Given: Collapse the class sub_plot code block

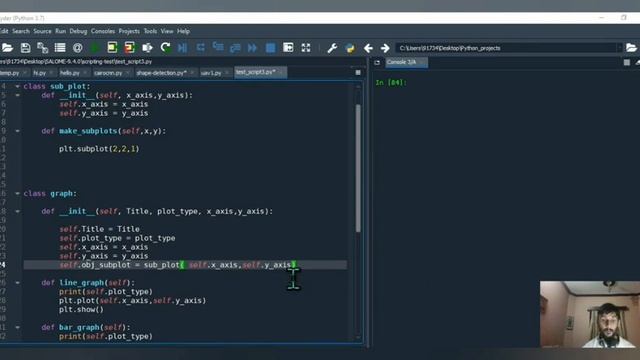Looking at the screenshot, I should coord(18,86).
